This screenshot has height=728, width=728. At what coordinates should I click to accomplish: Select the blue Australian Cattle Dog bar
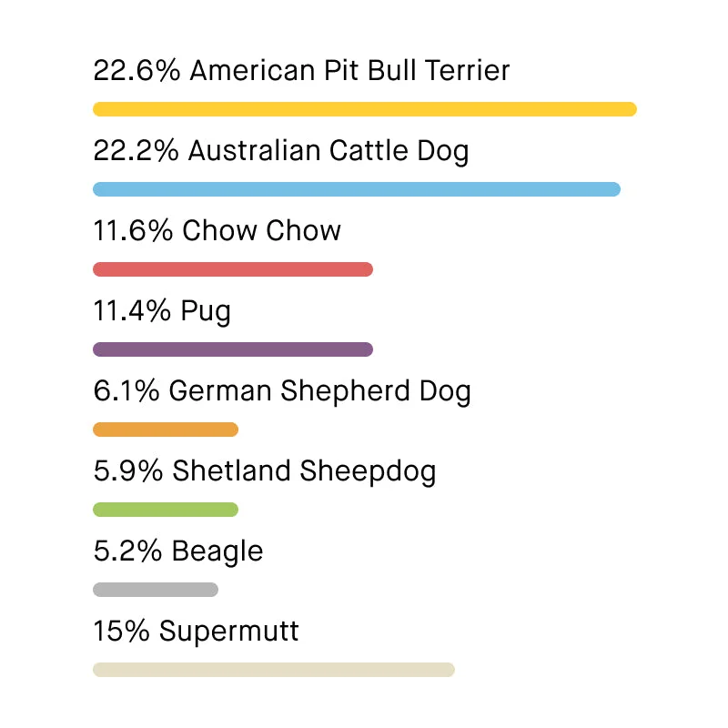coord(357,189)
